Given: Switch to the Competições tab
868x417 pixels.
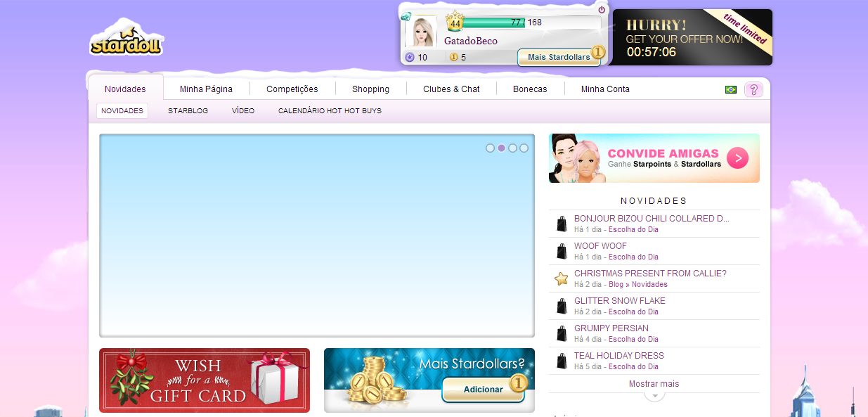Looking at the screenshot, I should 292,89.
